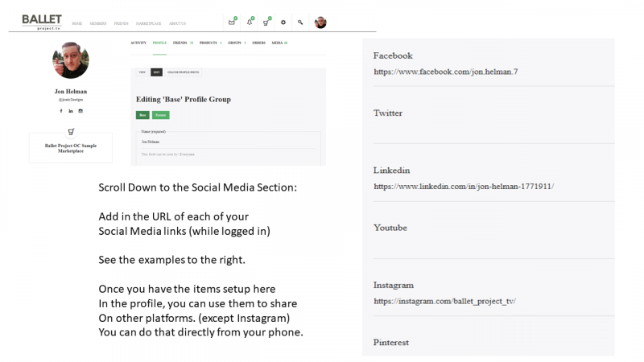The image size is (644, 362).
Task: Click the Instagram URL input field
Action: tap(493, 302)
